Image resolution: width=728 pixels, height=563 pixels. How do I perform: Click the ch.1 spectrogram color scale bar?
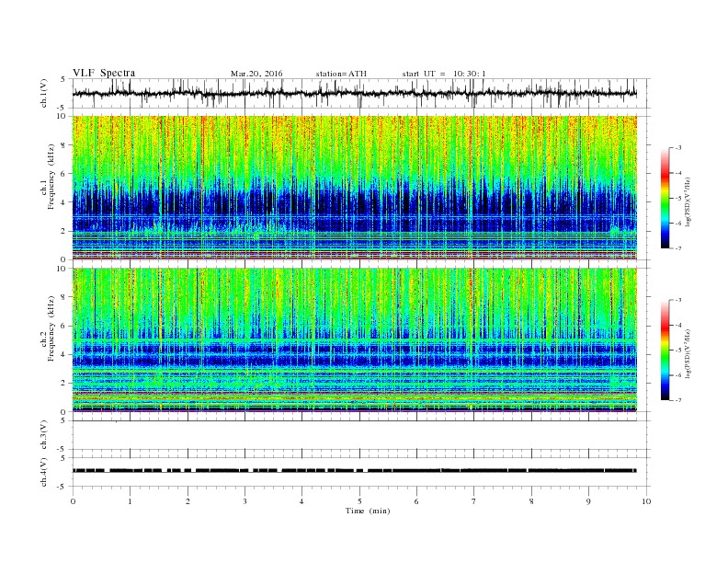pos(665,198)
